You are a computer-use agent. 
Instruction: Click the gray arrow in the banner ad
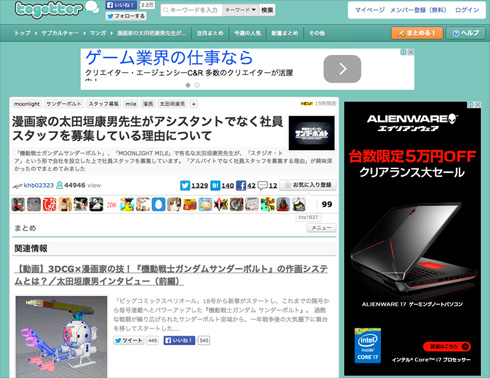coord(342,69)
